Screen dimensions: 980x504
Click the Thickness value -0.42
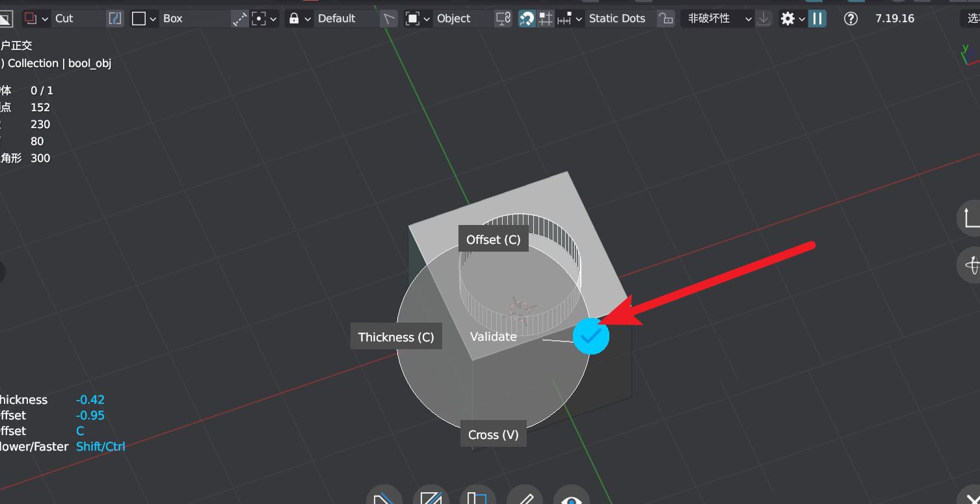[x=90, y=400]
